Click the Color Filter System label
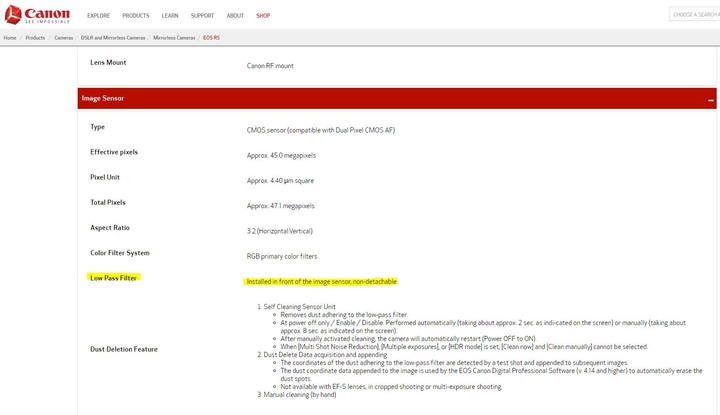This screenshot has height=415, width=720. (x=119, y=253)
